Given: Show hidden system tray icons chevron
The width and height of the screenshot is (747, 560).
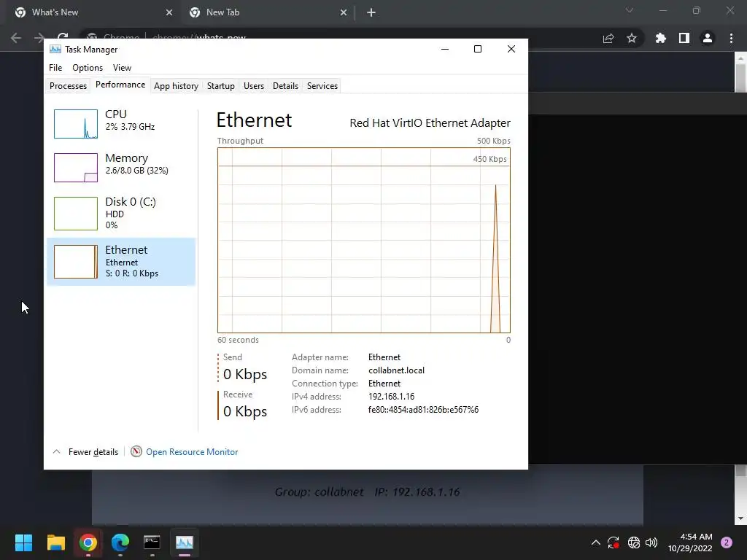Looking at the screenshot, I should tap(595, 542).
